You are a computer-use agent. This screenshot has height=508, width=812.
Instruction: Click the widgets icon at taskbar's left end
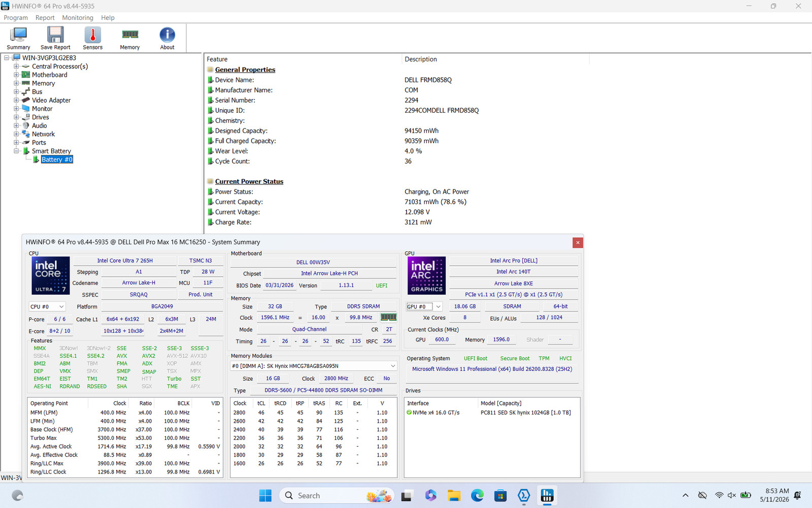pyautogui.click(x=17, y=495)
